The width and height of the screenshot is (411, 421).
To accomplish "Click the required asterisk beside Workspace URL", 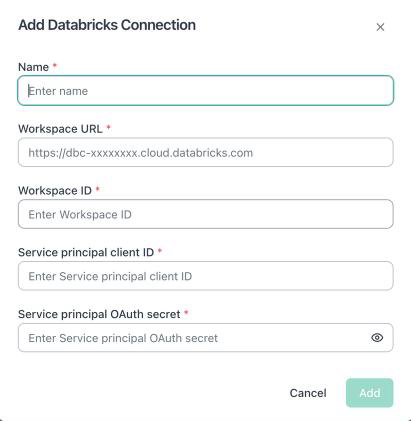I will coord(108,127).
